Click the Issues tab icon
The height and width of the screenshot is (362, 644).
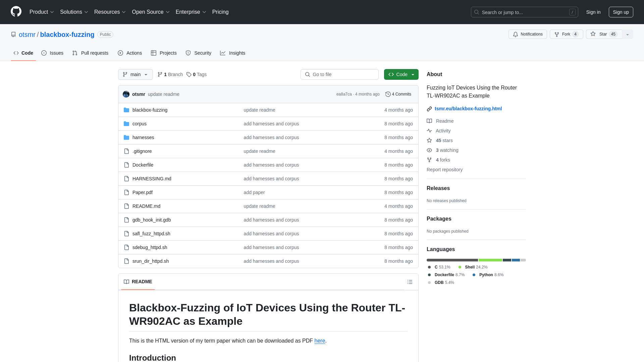point(44,53)
